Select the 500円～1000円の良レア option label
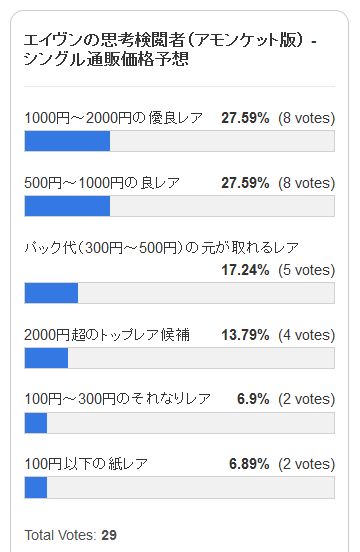The image size is (360, 552). click(102, 183)
